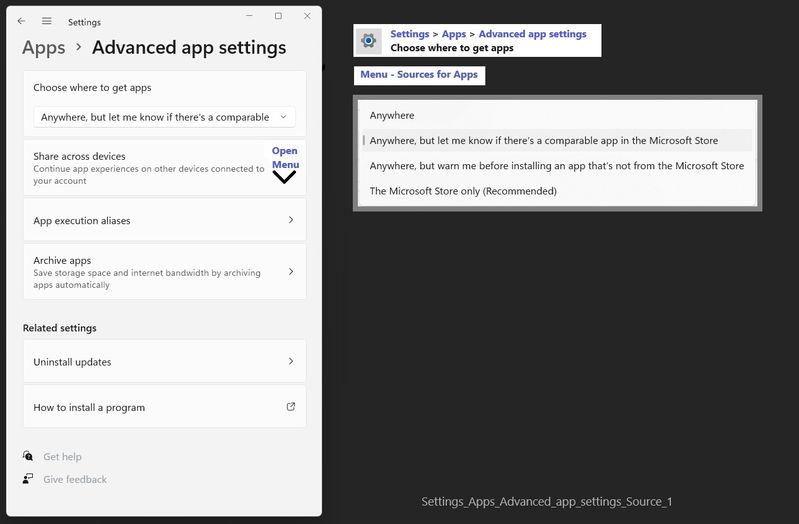Click the Apps breadcrumb in the Settings window
The height and width of the screenshot is (524, 799).
coord(44,47)
